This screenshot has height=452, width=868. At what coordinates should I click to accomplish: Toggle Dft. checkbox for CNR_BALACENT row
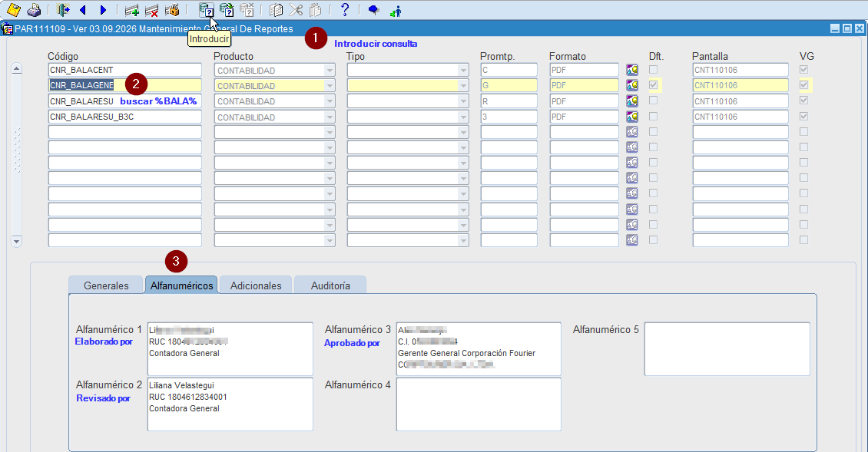[654, 70]
